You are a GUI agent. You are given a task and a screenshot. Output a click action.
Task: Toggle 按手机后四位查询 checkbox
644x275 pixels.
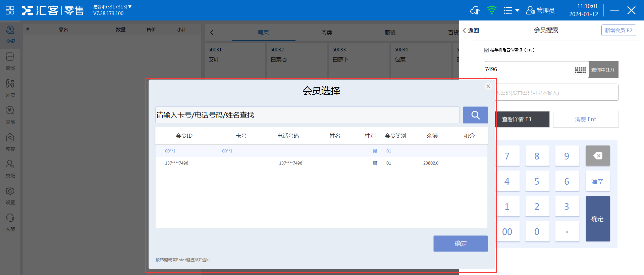486,50
